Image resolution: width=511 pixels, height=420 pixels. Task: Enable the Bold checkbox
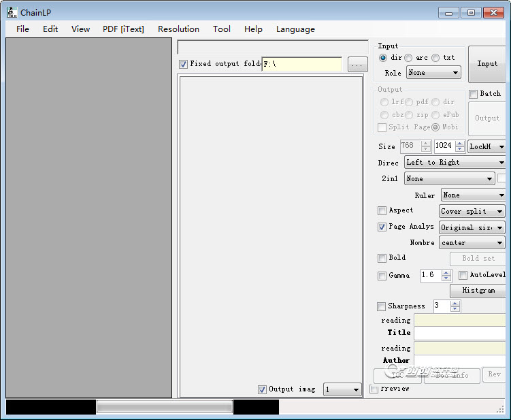(382, 258)
